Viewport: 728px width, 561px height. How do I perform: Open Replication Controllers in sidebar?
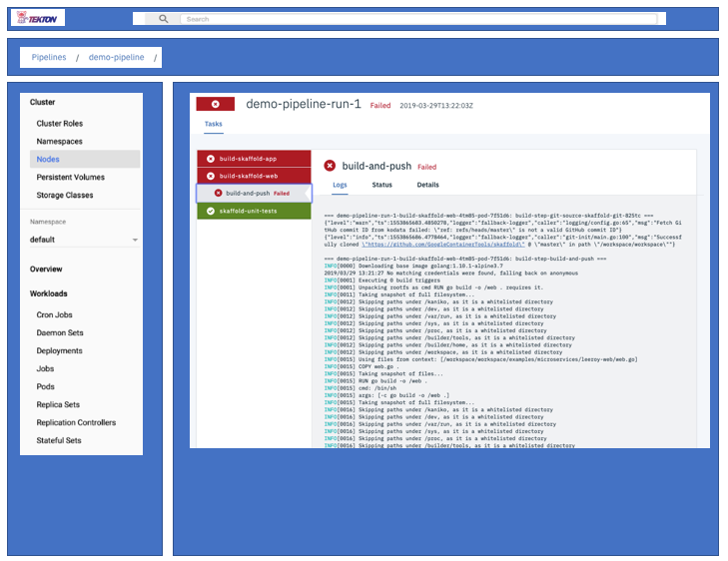(76, 422)
